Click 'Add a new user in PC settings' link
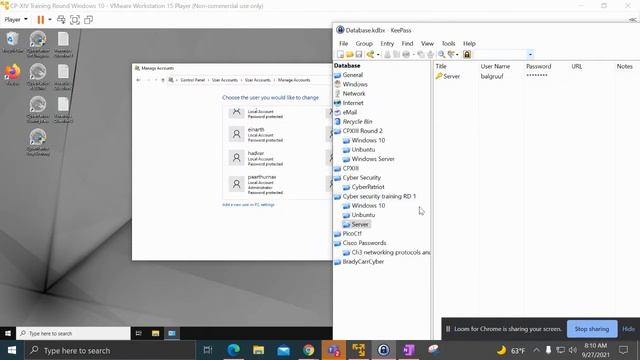 (248, 205)
